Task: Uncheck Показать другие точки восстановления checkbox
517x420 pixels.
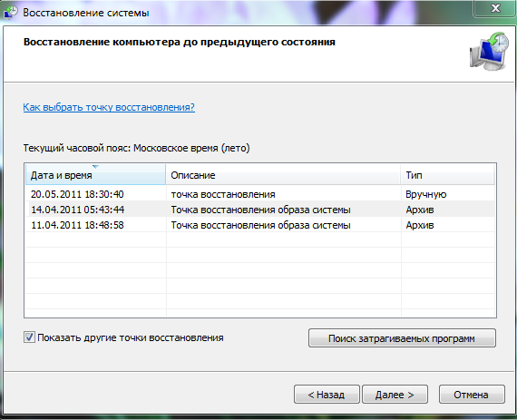Action: (x=29, y=337)
